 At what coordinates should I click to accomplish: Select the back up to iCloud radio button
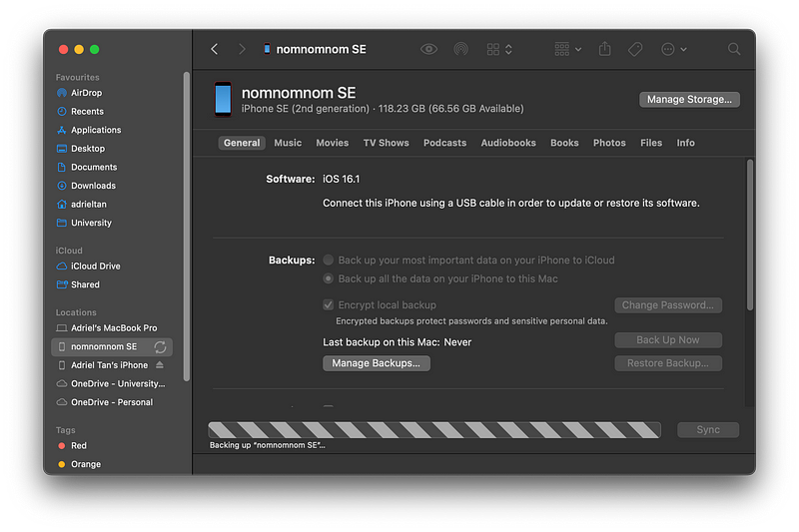point(329,261)
